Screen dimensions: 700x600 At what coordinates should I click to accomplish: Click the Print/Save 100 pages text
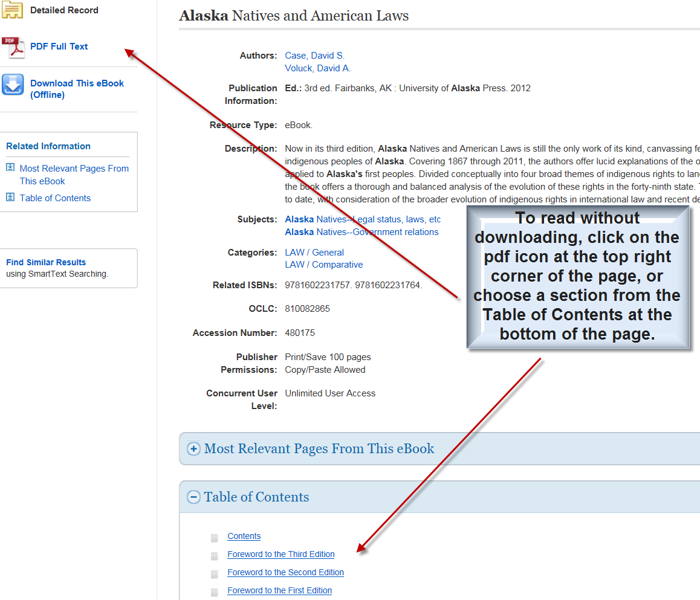click(x=328, y=357)
